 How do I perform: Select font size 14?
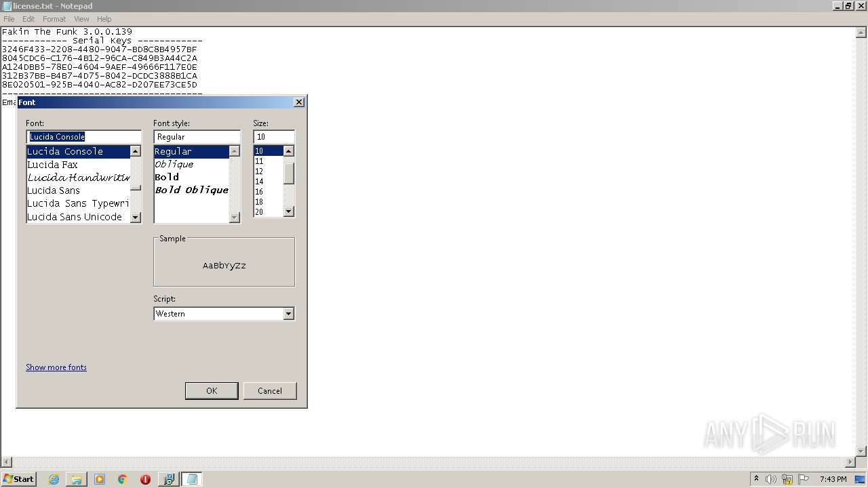(x=268, y=182)
